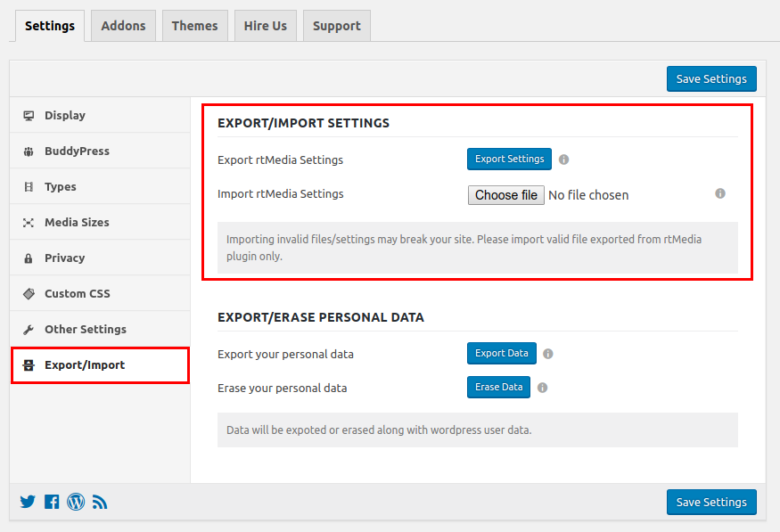Viewport: 780px width, 532px height.
Task: Click the info icon beside Export Settings
Action: 563,158
